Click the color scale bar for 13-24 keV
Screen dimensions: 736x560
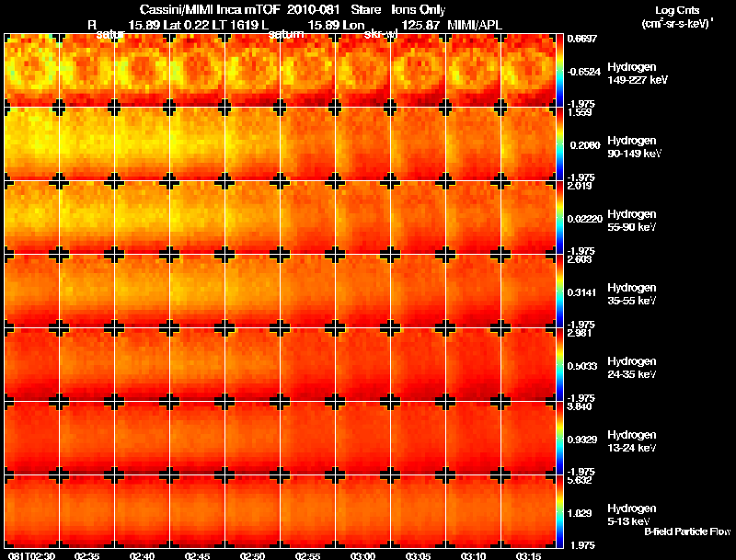tap(559, 439)
